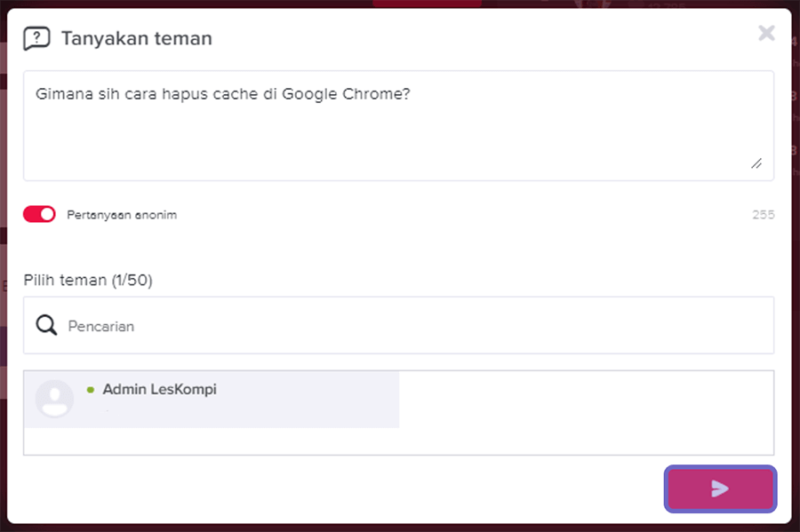The image size is (800, 532).
Task: Click Admin LesKompi's avatar picture
Action: (x=54, y=399)
